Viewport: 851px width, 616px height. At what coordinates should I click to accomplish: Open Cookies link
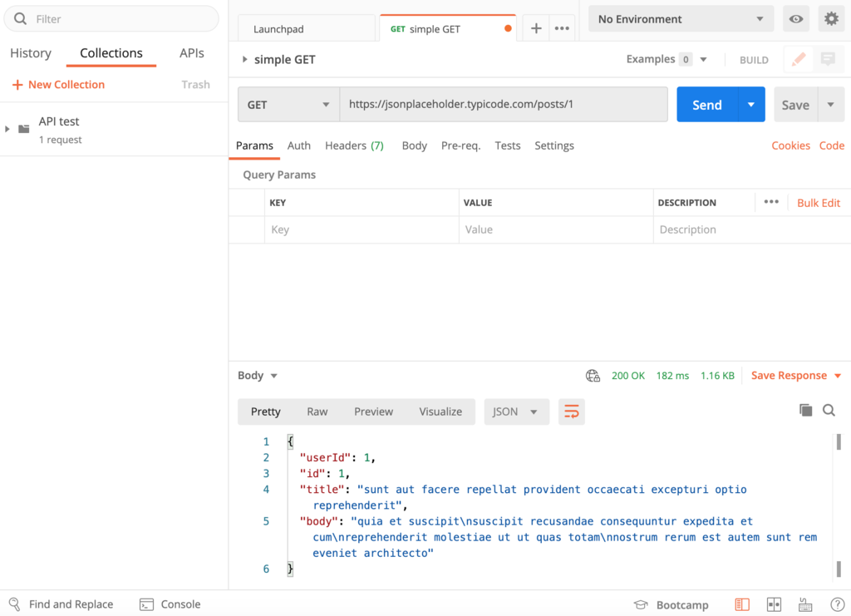(x=791, y=145)
